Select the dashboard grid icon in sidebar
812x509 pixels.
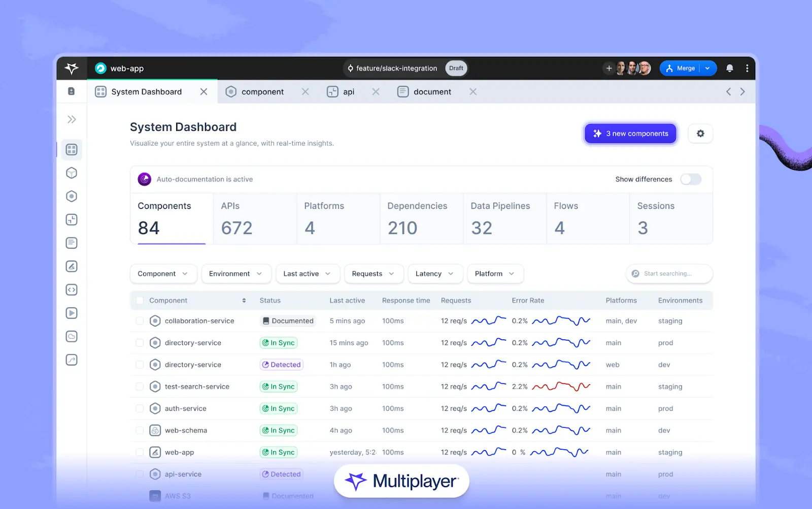72,149
